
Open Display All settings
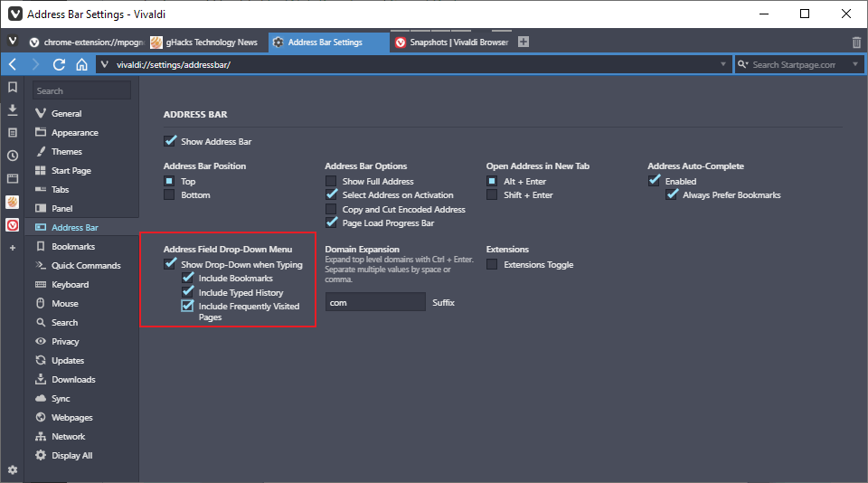pyautogui.click(x=71, y=456)
